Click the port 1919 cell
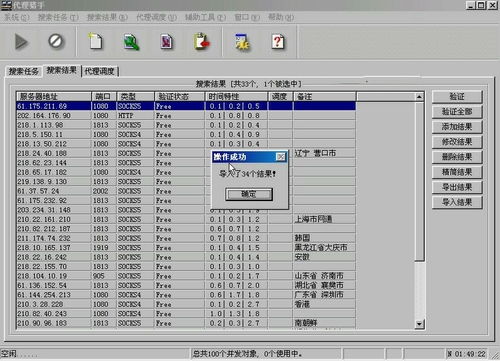The width and height of the screenshot is (500, 361). point(104,248)
